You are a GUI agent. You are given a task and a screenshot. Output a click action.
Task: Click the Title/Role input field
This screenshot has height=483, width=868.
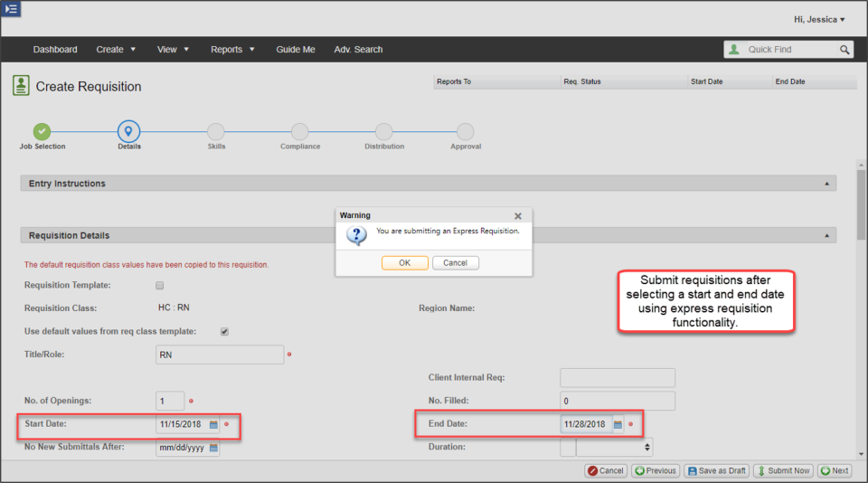click(220, 355)
